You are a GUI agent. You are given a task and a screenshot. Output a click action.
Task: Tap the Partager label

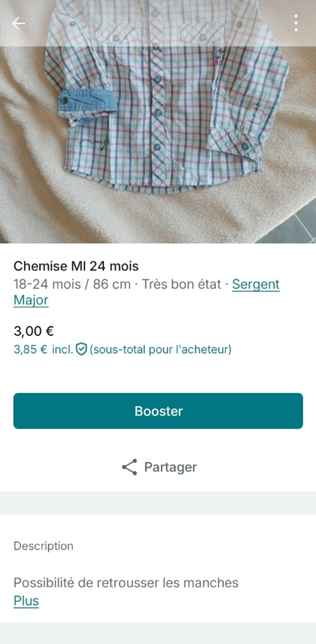[170, 467]
